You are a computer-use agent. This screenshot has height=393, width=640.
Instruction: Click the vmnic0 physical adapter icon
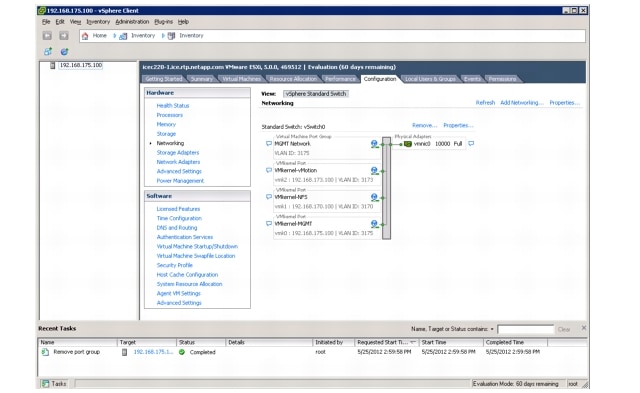tap(407, 144)
